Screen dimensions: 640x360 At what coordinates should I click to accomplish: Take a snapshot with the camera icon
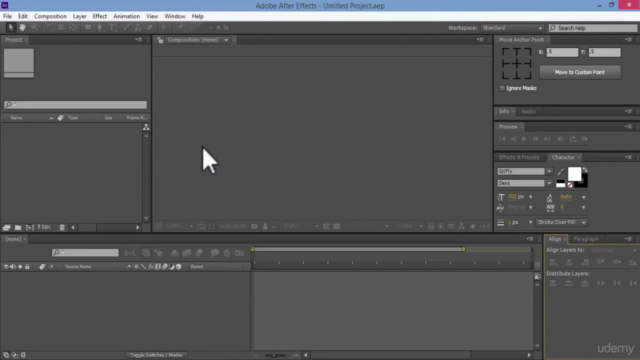click(x=254, y=226)
